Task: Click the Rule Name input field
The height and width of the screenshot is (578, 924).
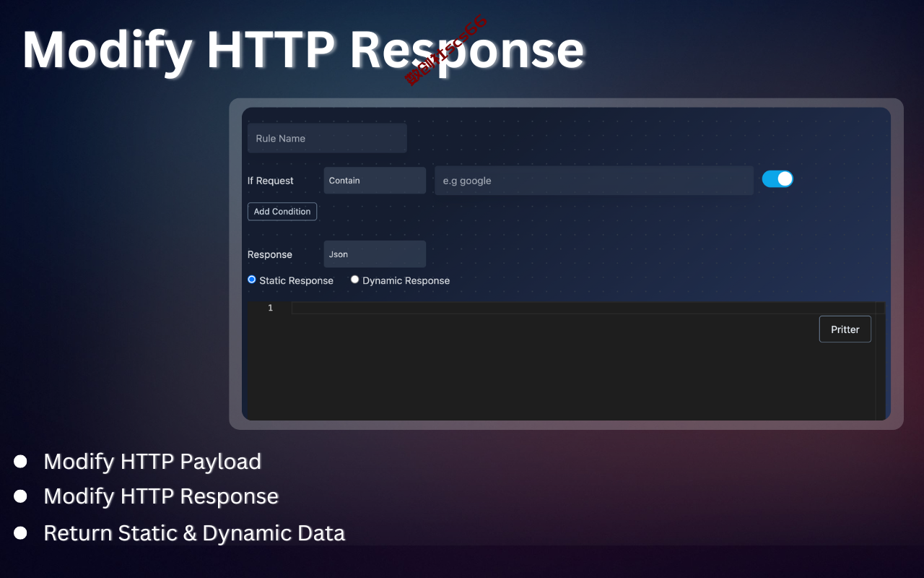Action: (x=327, y=138)
